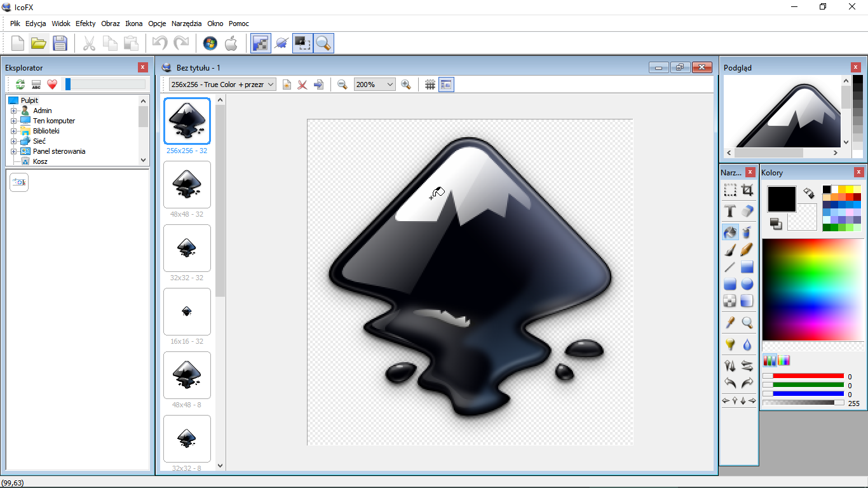The height and width of the screenshot is (488, 868).
Task: Rotate image right with curved arrow icon
Action: (747, 383)
